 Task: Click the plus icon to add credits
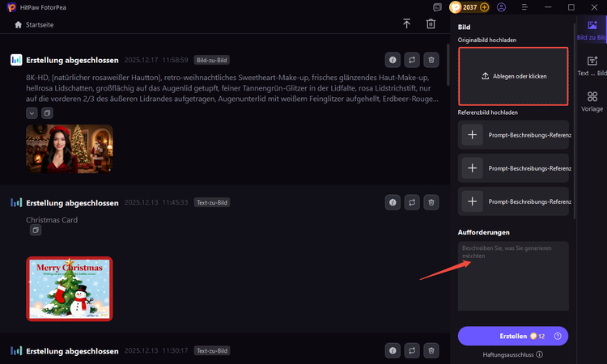point(485,6)
